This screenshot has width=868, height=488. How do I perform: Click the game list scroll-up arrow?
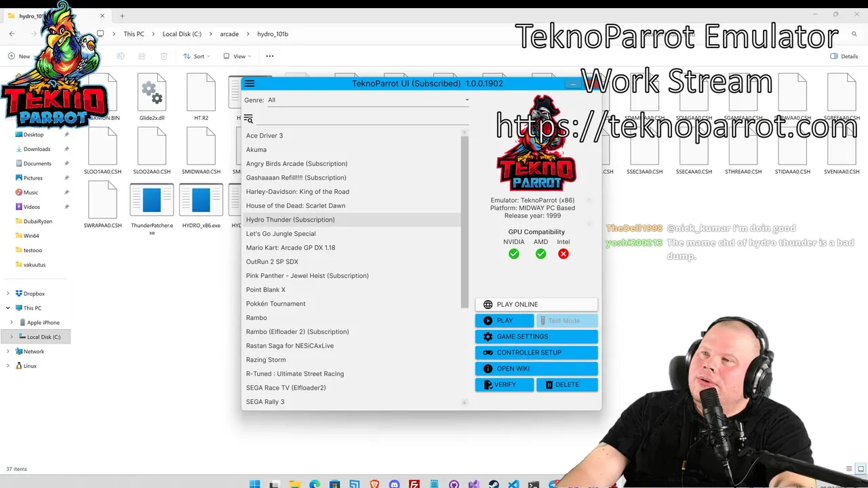(465, 133)
